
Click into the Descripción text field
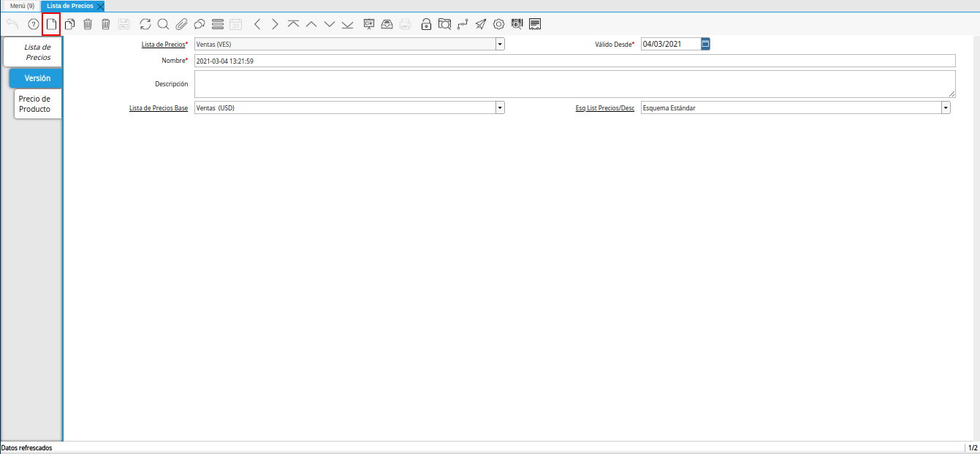click(x=574, y=84)
